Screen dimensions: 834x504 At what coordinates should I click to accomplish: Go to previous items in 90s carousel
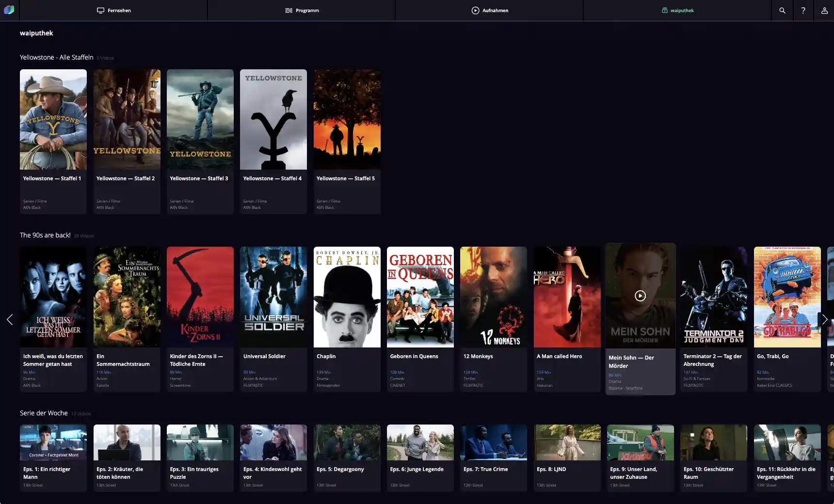(x=10, y=319)
